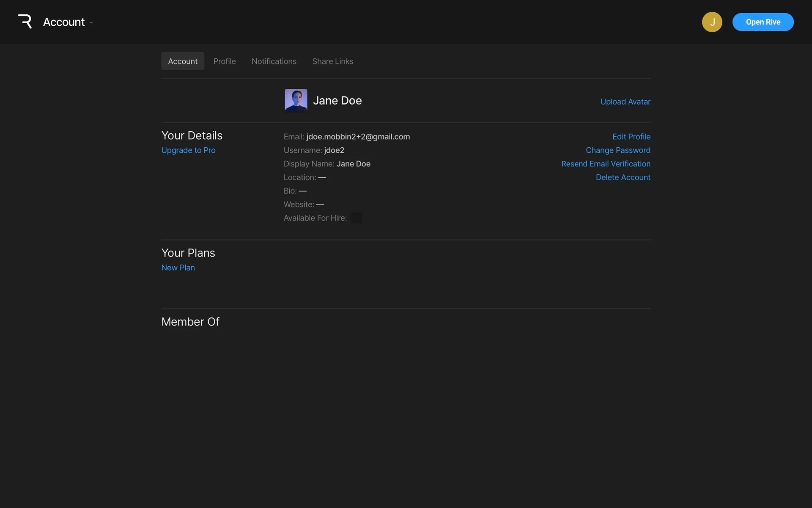Image resolution: width=812 pixels, height=508 pixels.
Task: Click Resend Email Verification
Action: tap(606, 164)
